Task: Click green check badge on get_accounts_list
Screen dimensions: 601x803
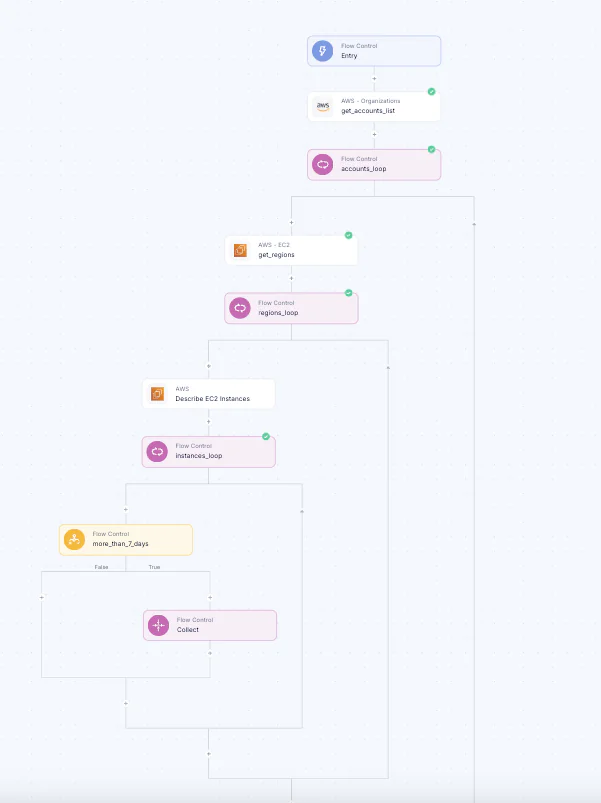Action: click(431, 92)
